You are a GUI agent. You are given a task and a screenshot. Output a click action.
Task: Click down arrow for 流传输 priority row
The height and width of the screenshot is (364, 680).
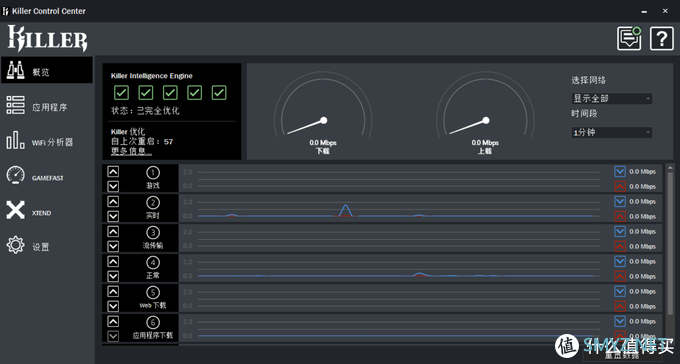point(113,246)
